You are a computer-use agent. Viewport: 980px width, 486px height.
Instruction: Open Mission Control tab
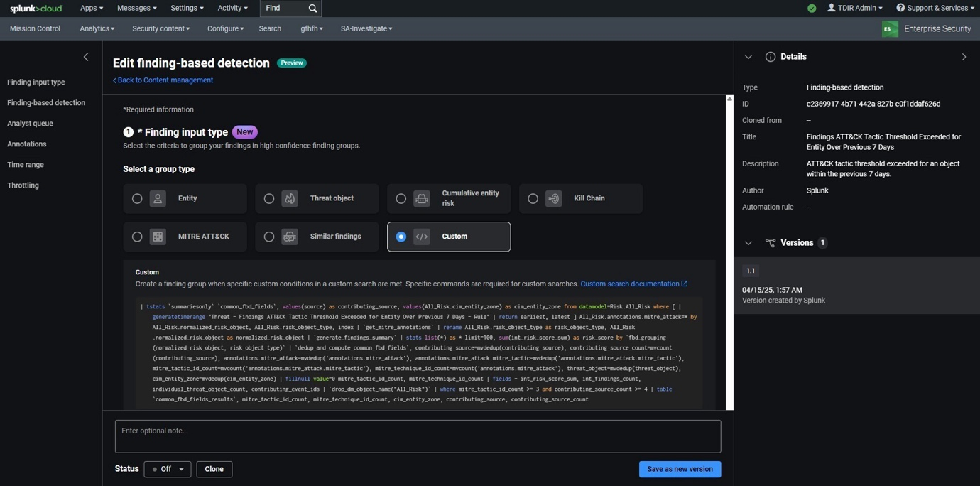pos(35,28)
